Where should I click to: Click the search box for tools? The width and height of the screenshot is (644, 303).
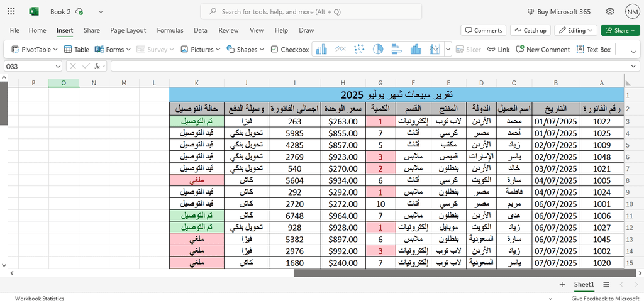tap(311, 11)
